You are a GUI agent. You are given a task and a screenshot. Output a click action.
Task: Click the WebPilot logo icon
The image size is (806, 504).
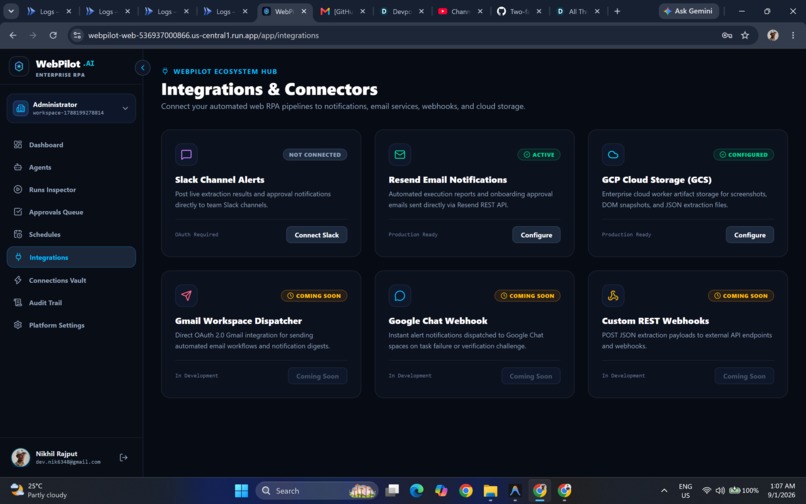19,67
